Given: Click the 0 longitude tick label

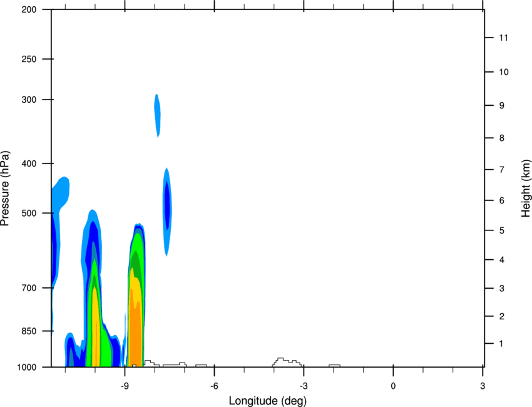Looking at the screenshot, I should point(393,386).
